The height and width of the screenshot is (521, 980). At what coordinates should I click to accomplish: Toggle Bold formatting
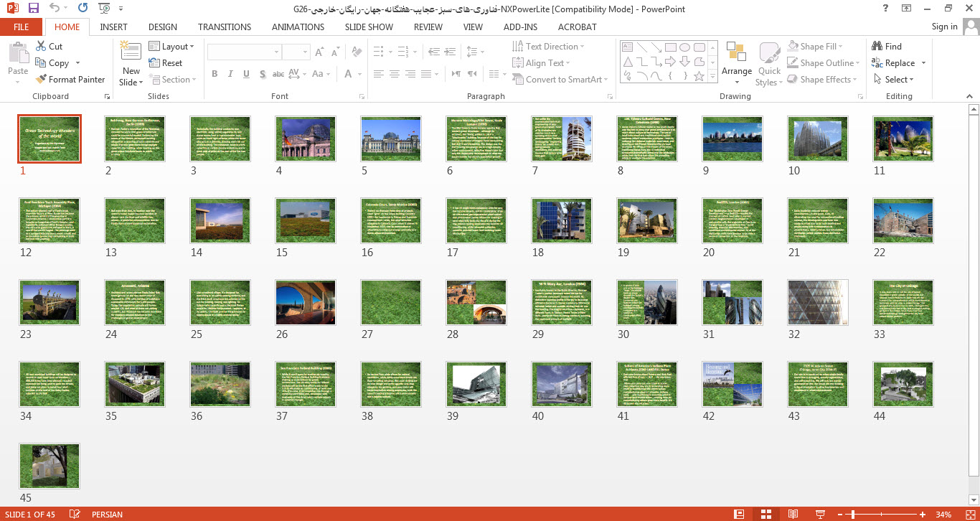coord(215,74)
